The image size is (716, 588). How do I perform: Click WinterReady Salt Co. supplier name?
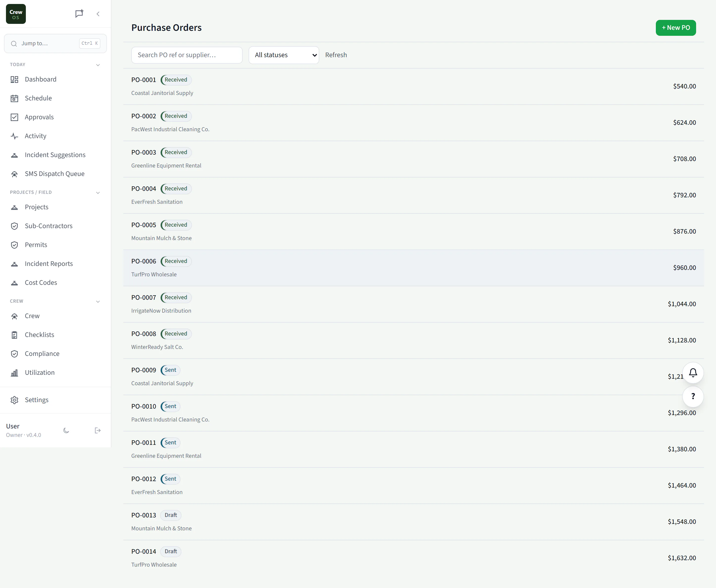pos(157,347)
